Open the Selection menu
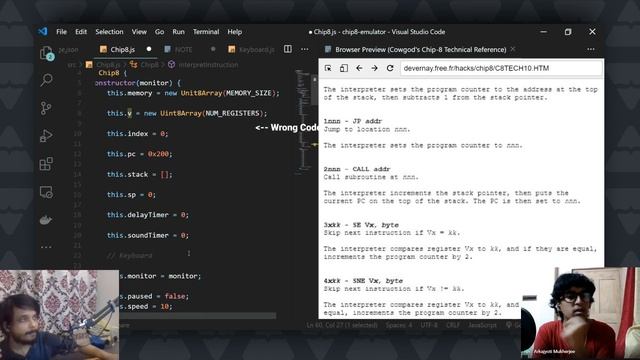This screenshot has height=360, width=640. [x=109, y=31]
